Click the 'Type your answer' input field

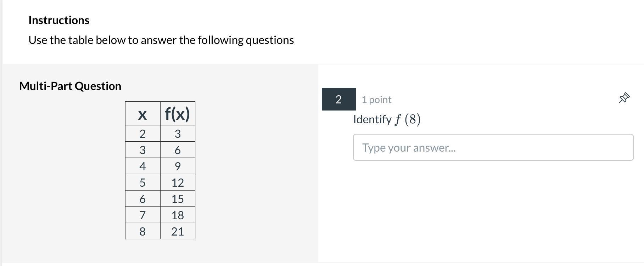point(493,147)
